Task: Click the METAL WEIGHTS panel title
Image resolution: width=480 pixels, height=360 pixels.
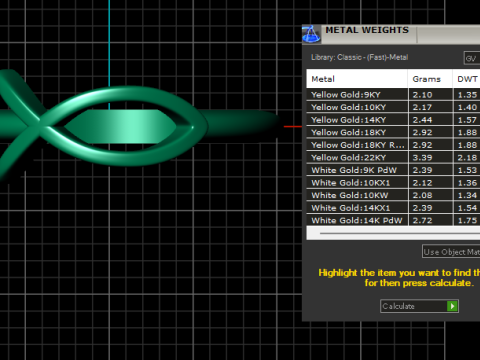Action: pos(367,30)
